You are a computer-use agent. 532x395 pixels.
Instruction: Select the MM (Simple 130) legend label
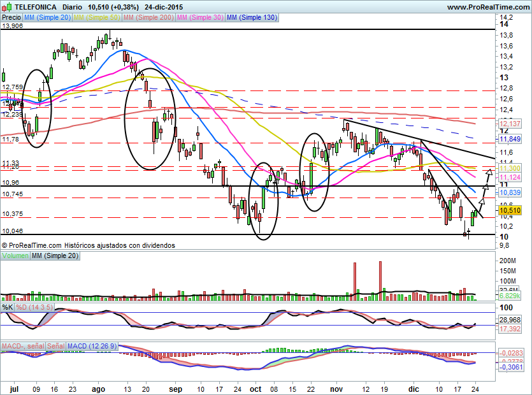click(x=252, y=18)
